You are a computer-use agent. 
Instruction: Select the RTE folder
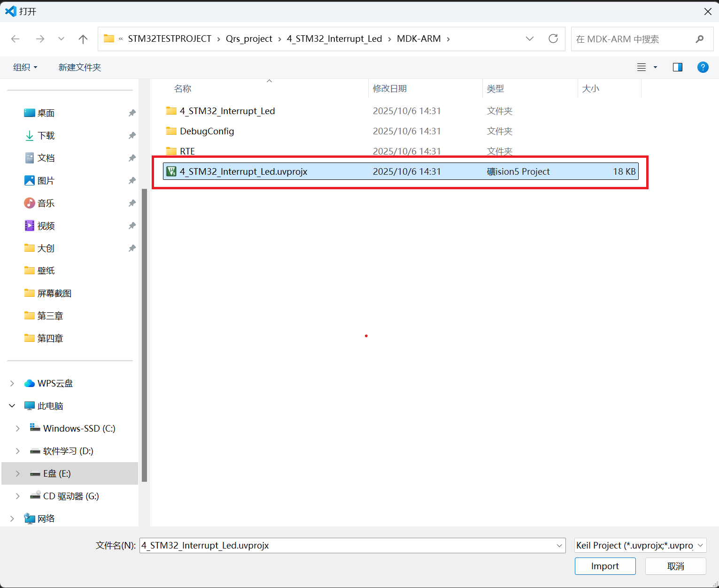coord(401,151)
